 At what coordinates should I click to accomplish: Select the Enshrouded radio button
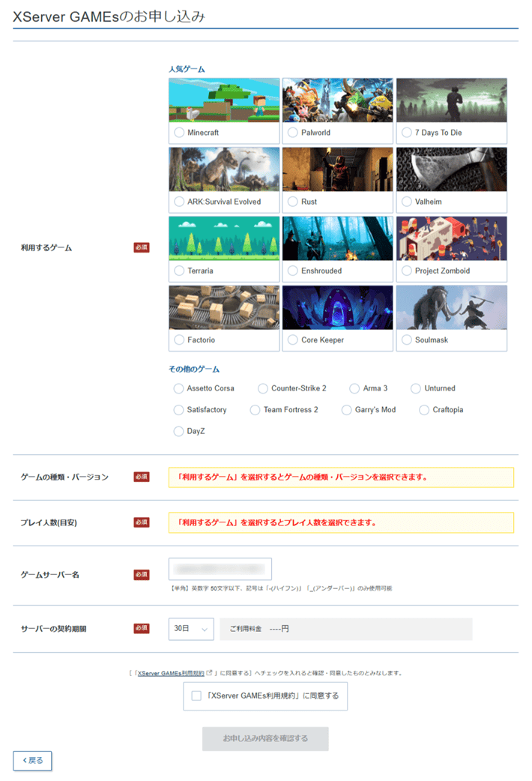(293, 271)
